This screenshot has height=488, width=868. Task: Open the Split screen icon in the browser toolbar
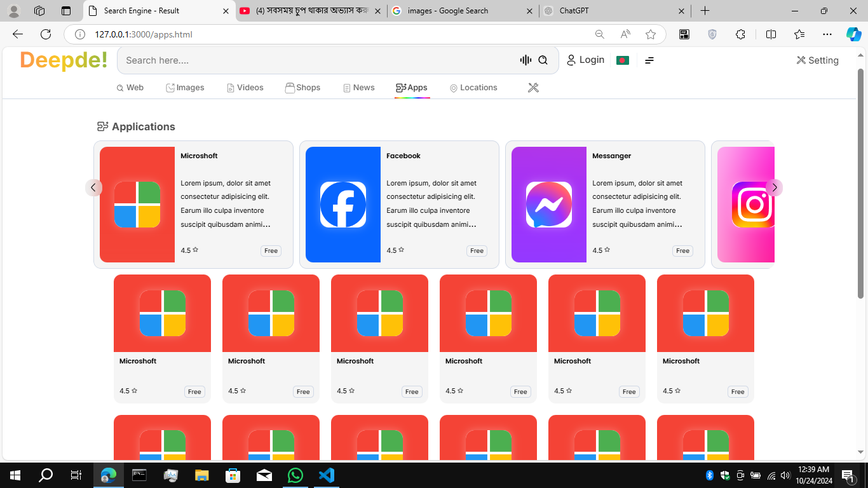coord(771,34)
